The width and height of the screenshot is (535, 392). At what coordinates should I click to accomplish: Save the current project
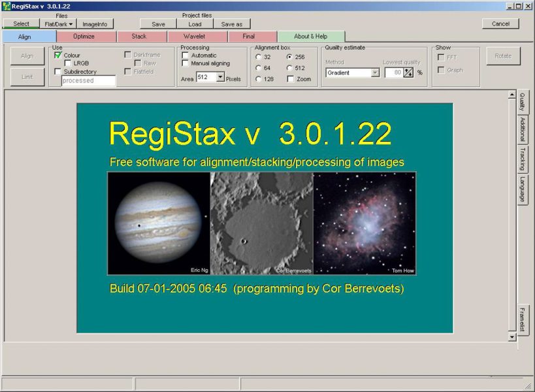click(157, 24)
